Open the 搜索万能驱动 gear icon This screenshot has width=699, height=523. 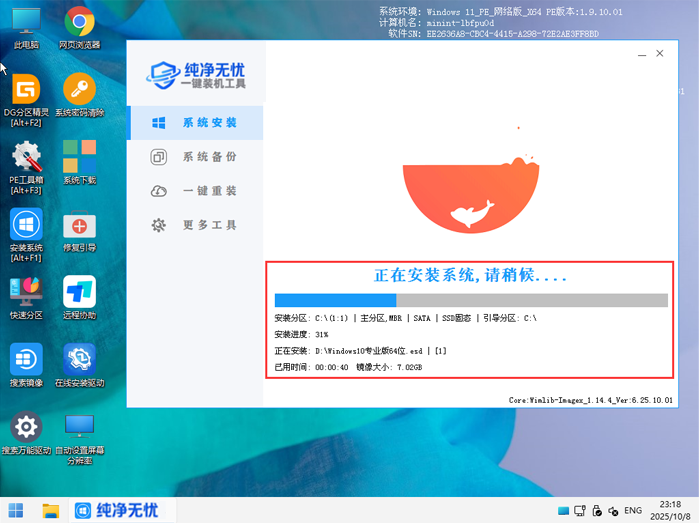25,428
